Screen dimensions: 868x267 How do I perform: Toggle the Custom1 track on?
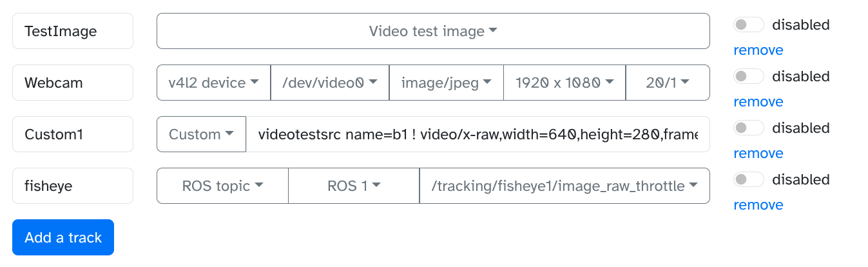click(x=748, y=128)
